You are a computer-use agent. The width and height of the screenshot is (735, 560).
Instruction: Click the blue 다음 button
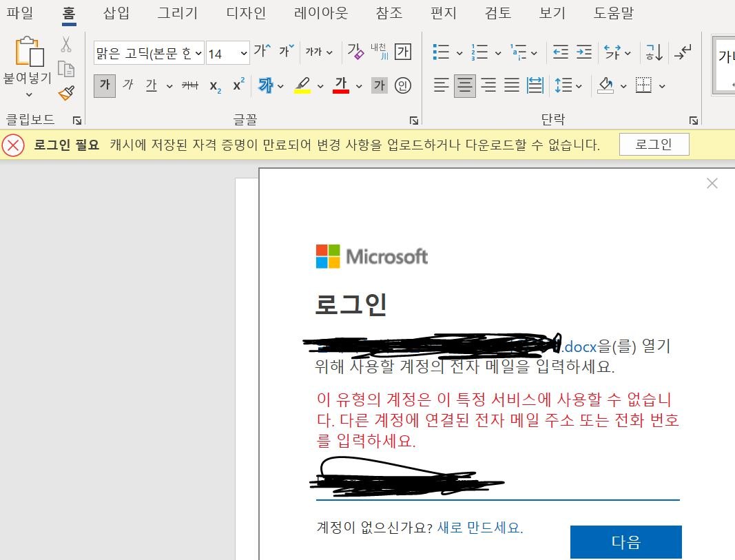click(625, 541)
